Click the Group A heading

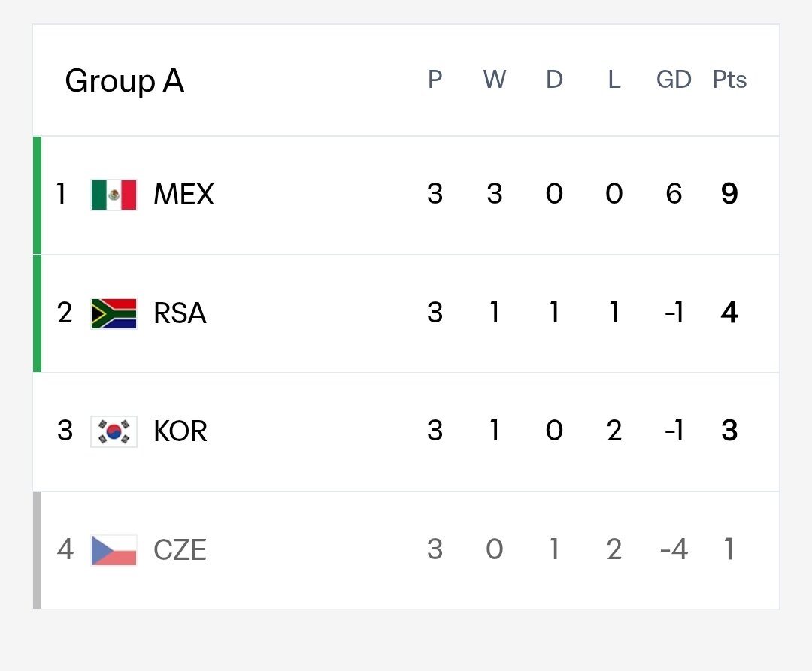click(x=124, y=81)
